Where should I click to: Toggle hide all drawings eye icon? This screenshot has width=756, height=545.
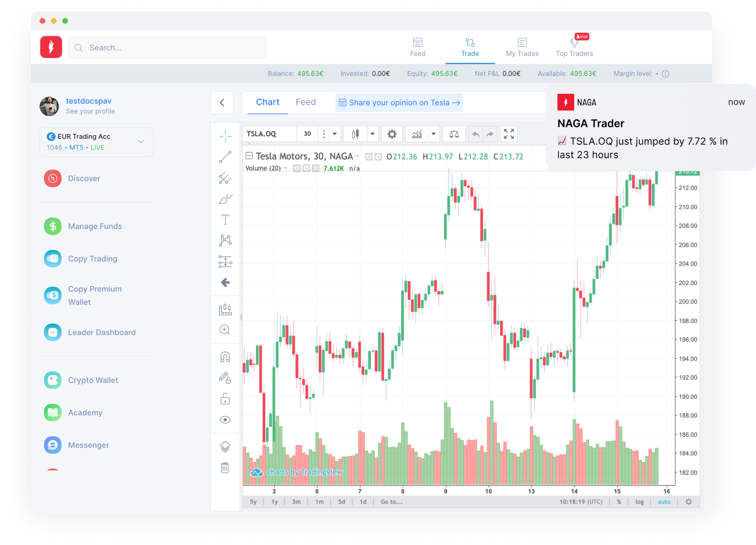pos(225,420)
